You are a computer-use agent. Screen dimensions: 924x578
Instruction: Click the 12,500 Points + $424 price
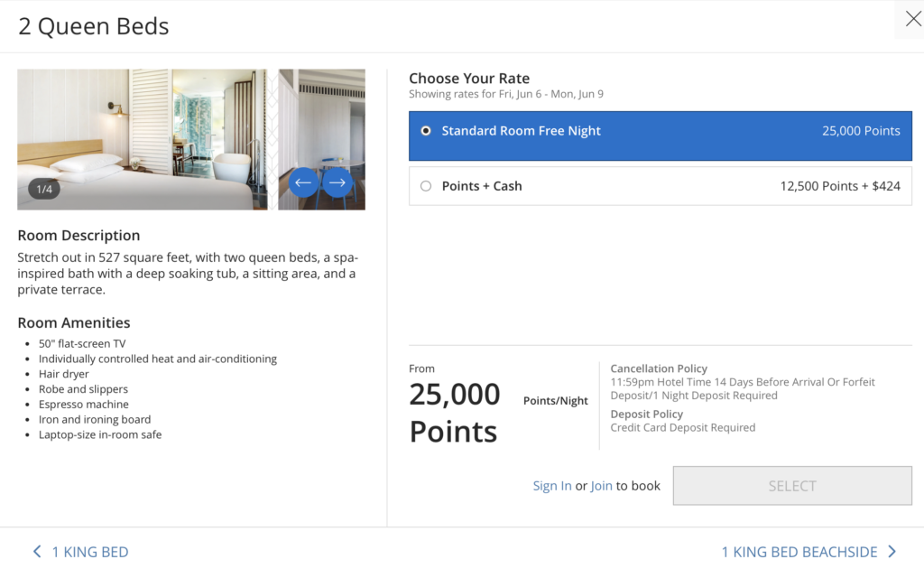pos(840,186)
